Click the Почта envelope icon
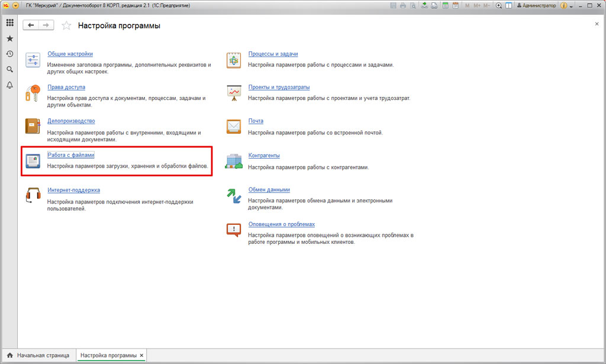 (x=234, y=127)
